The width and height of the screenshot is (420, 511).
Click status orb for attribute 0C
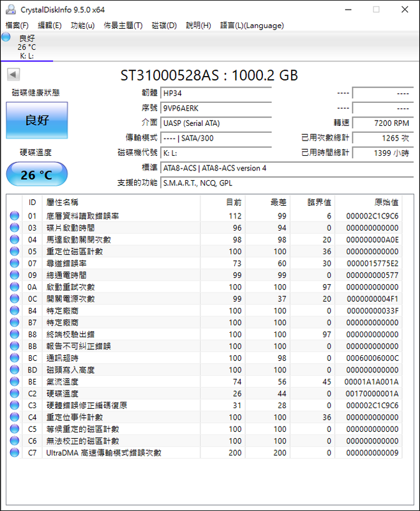(x=14, y=298)
